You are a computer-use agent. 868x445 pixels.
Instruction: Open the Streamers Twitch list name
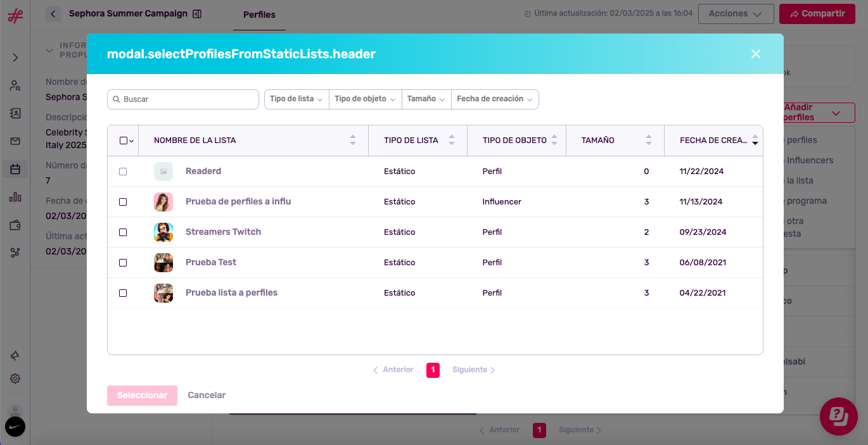coord(223,232)
